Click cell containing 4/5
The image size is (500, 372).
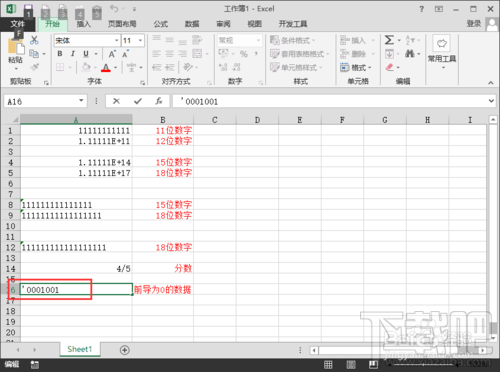(76, 269)
